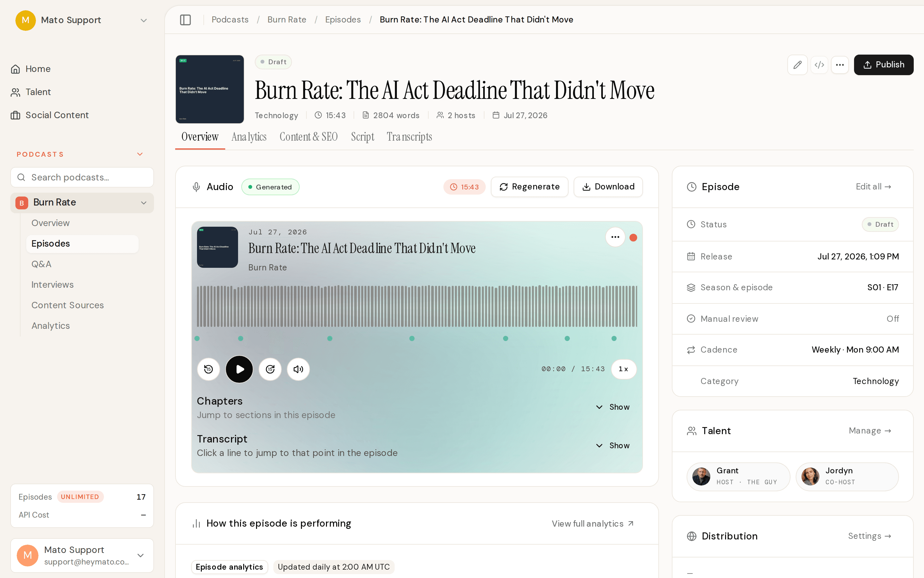Click the Technology category value
This screenshot has height=578, width=924.
pyautogui.click(x=876, y=381)
